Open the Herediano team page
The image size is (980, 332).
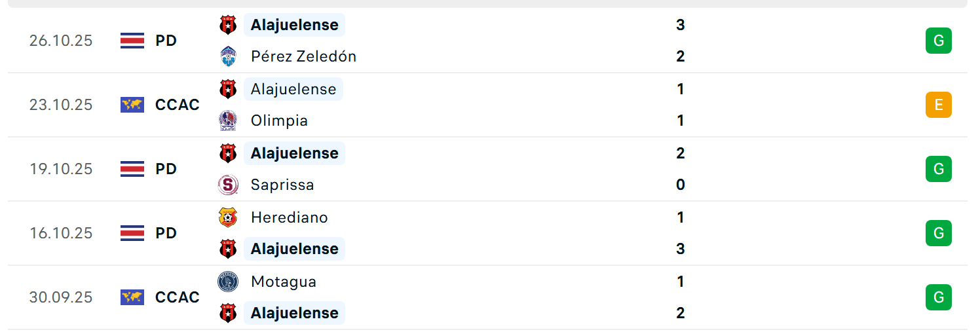289,217
